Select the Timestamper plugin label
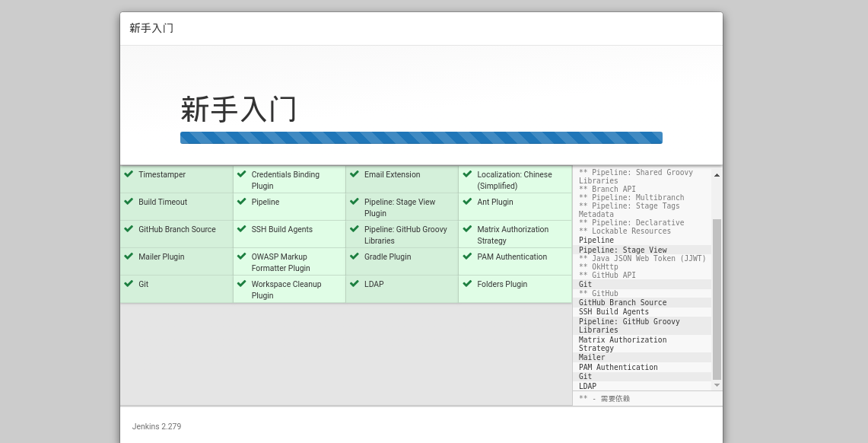Viewport: 868px width, 443px height. click(x=161, y=174)
